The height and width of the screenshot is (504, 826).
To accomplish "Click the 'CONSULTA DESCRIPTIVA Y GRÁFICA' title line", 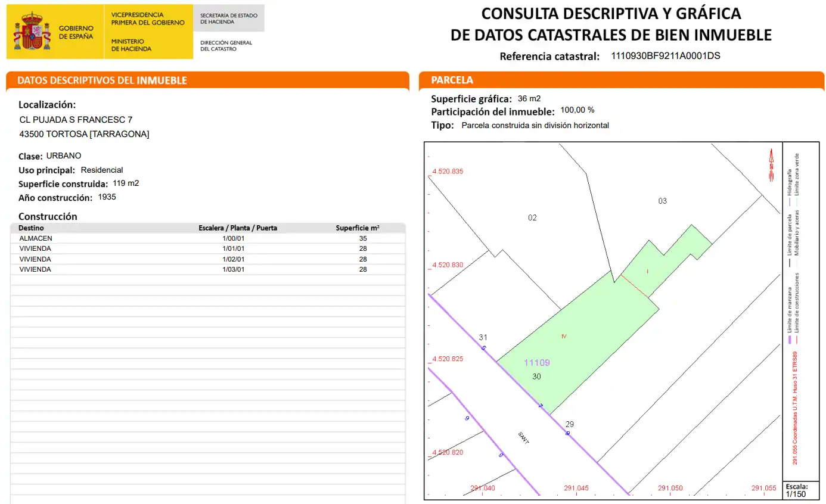I will tap(611, 14).
